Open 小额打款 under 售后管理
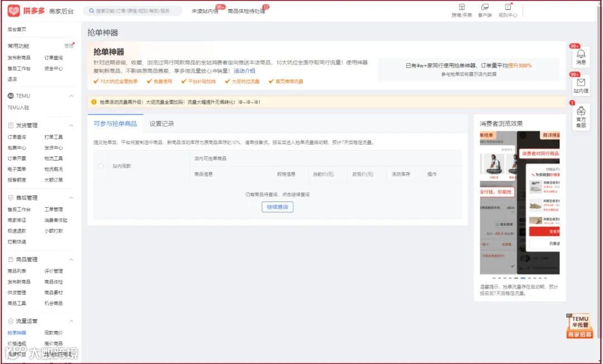The height and width of the screenshot is (364, 603). click(x=54, y=231)
